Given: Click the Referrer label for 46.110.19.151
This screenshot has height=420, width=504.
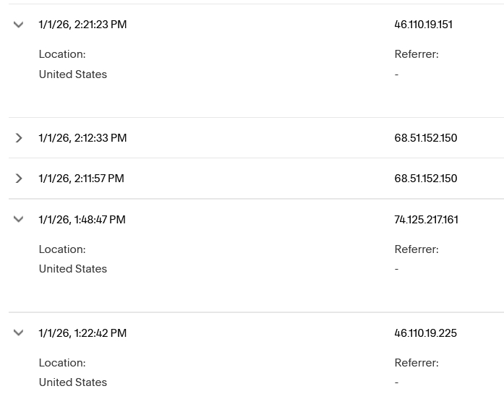Looking at the screenshot, I should click(416, 54).
